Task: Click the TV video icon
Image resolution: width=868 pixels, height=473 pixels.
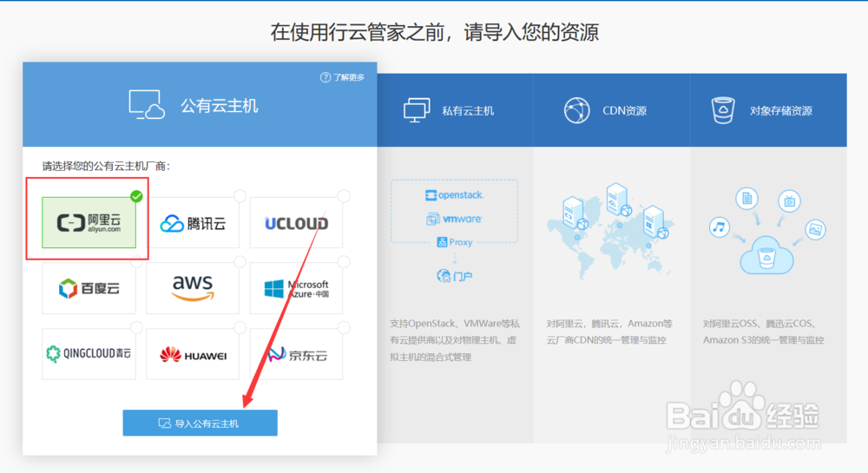Action: click(x=789, y=200)
